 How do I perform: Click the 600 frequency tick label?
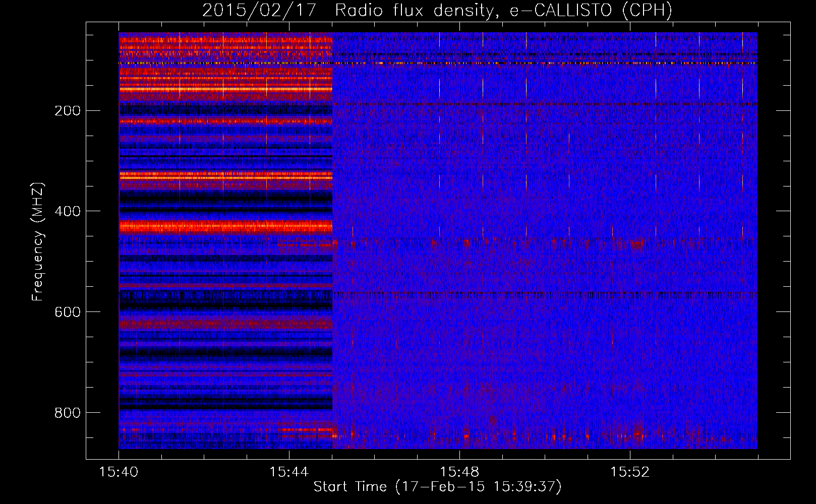tap(68, 312)
